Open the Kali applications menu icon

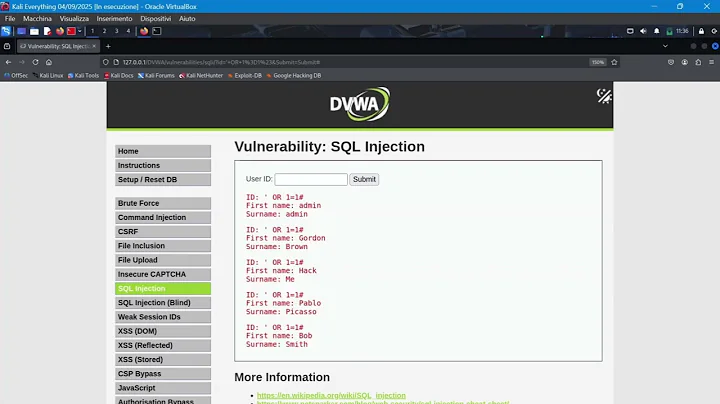click(x=6, y=31)
